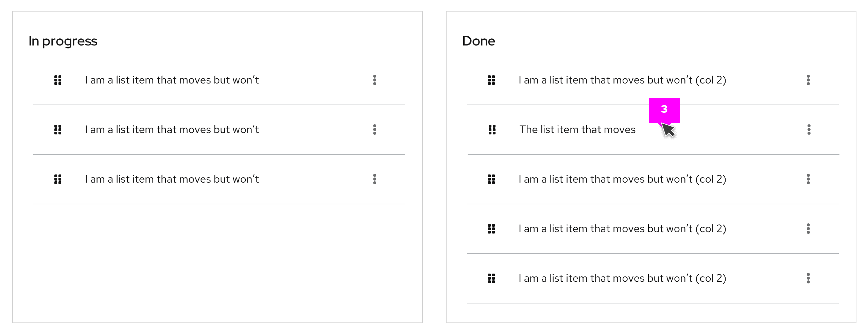Open kebab menu of last Done item
Screen dimensions: 868x334
[x=808, y=278]
